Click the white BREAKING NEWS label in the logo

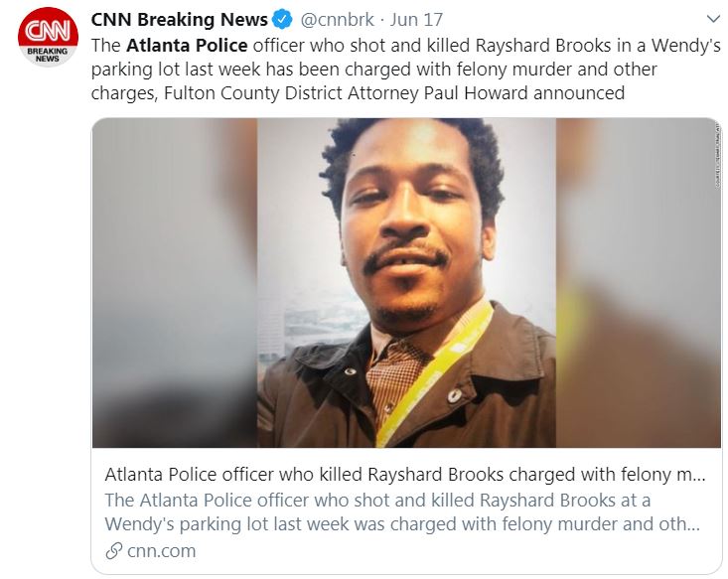pyautogui.click(x=48, y=55)
